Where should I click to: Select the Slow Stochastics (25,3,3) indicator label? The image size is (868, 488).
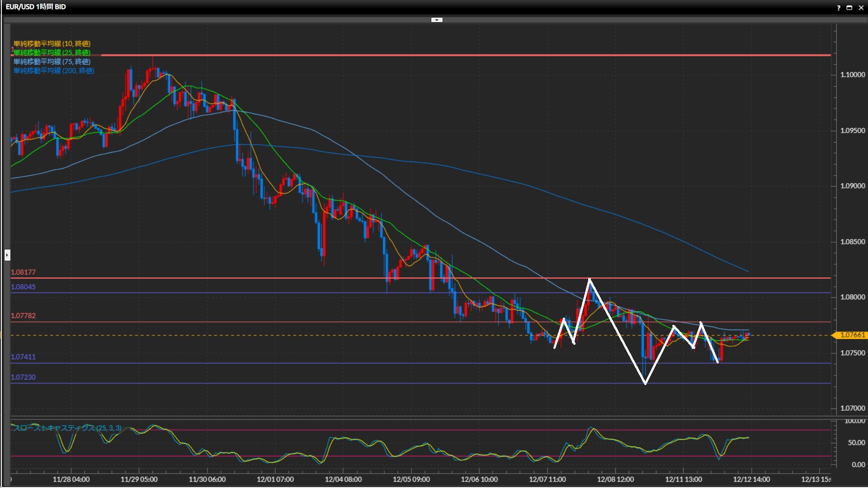click(x=67, y=428)
